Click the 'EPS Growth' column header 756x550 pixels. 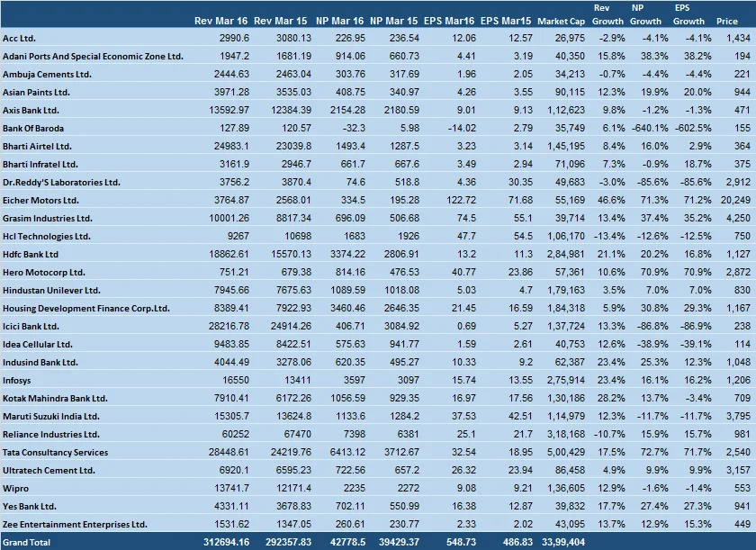(x=688, y=14)
